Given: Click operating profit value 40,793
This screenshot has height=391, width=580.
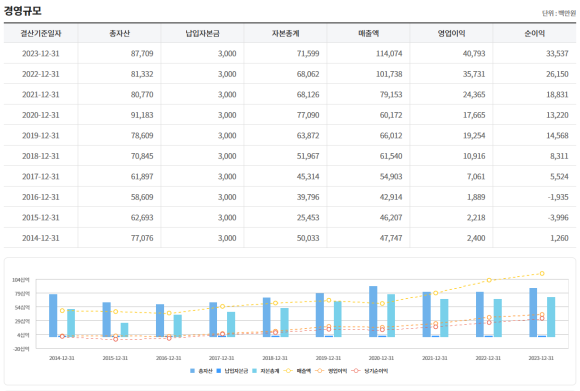Looking at the screenshot, I should click(x=474, y=54).
